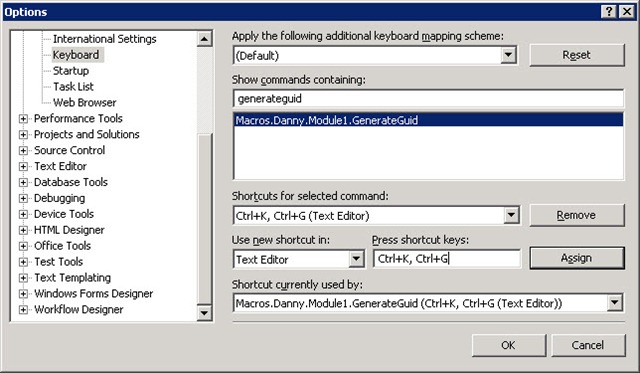
Task: Expand the Database Tools node
Action: click(23, 182)
